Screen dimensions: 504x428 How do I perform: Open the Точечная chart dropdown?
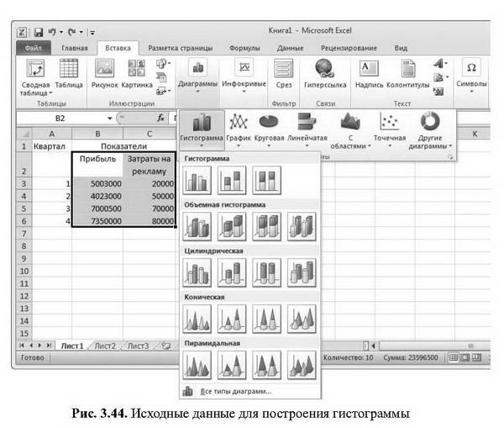point(389,129)
